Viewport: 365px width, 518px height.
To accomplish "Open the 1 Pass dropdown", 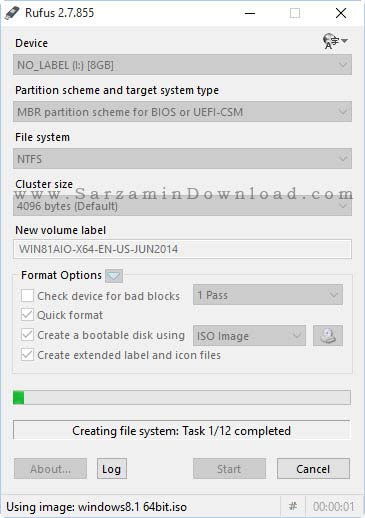I will pos(268,295).
